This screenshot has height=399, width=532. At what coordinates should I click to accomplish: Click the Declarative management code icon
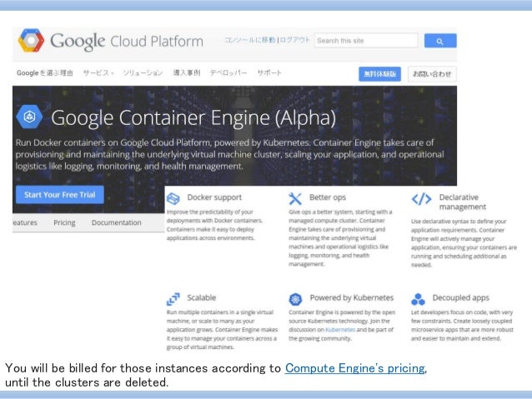421,199
